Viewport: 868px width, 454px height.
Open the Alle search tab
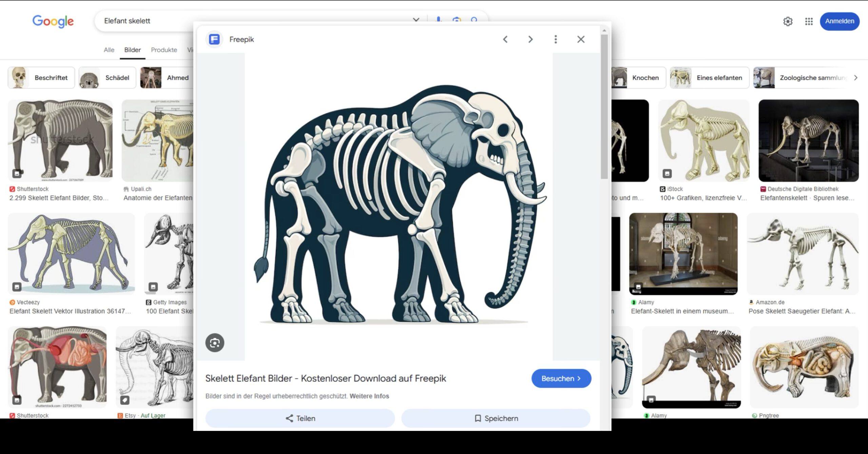click(109, 50)
